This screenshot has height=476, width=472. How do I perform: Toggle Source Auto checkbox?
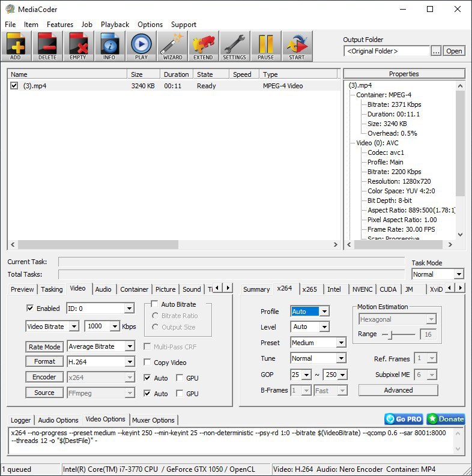coord(147,393)
